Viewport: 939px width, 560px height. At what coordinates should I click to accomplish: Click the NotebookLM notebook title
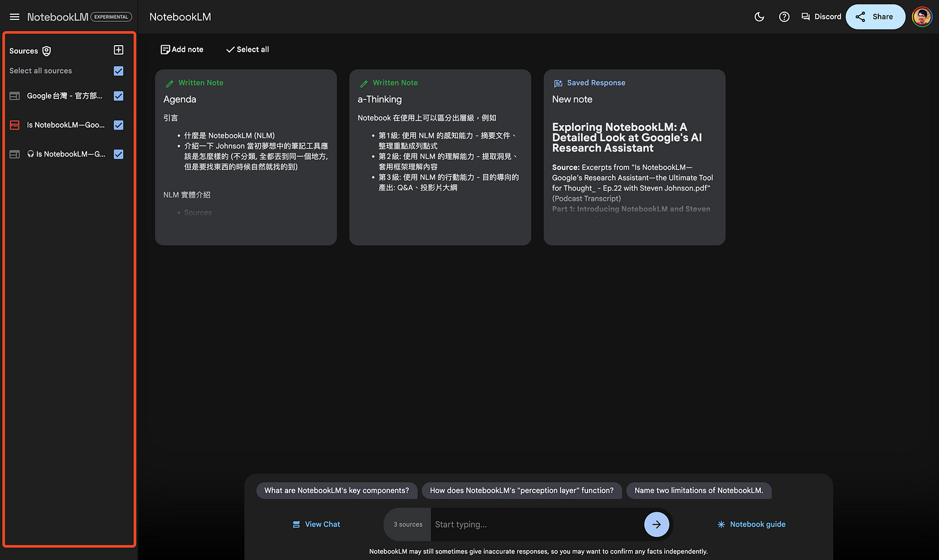point(181,17)
